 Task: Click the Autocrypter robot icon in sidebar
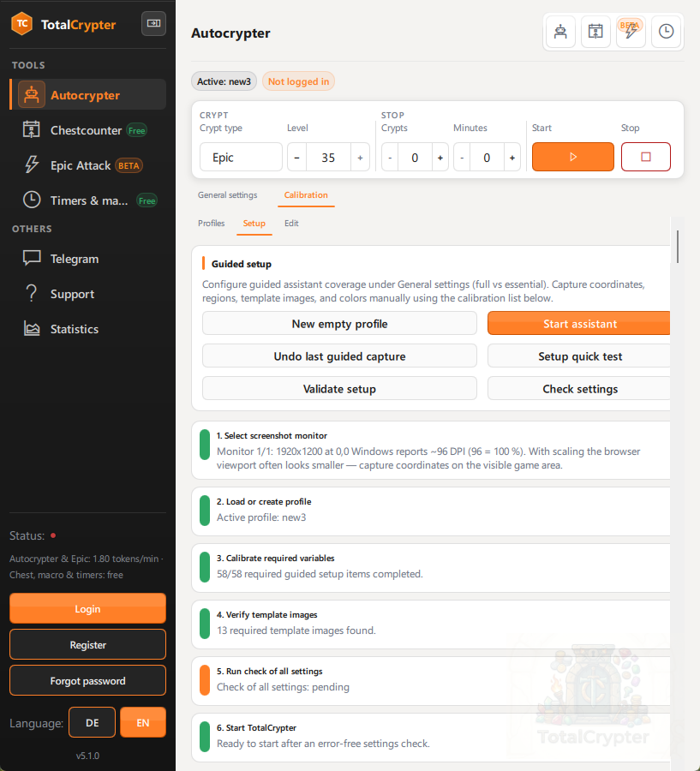pos(32,94)
